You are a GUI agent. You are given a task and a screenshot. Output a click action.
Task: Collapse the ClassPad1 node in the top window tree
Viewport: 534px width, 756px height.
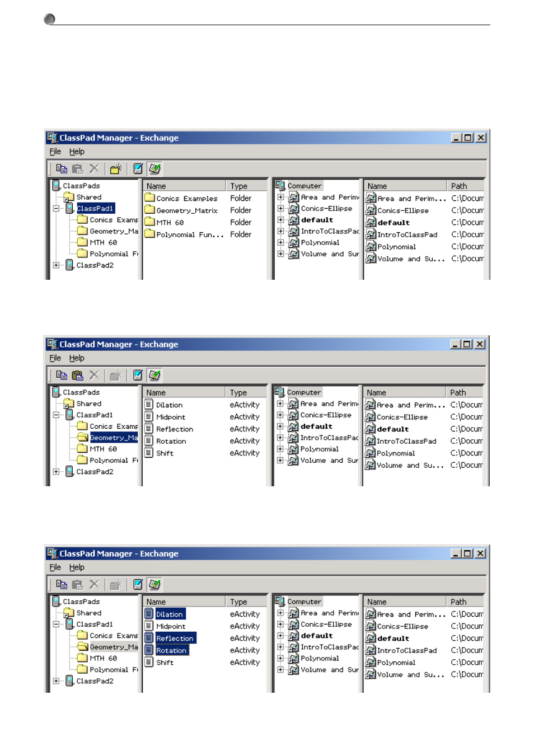tap(56, 208)
